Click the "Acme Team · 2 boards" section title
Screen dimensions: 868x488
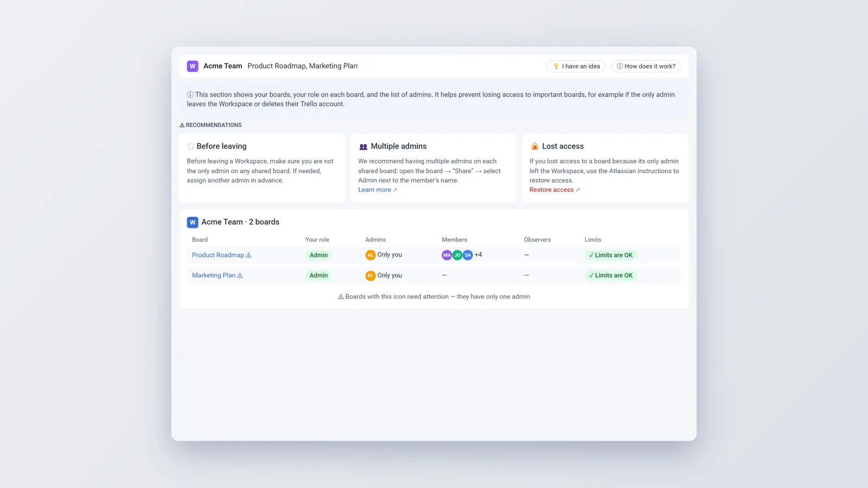click(x=240, y=222)
